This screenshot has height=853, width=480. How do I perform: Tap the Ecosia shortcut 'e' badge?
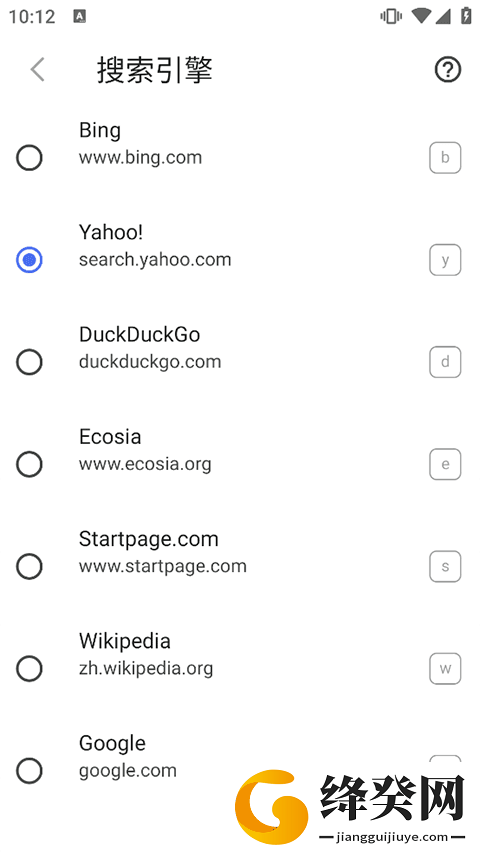click(x=445, y=464)
